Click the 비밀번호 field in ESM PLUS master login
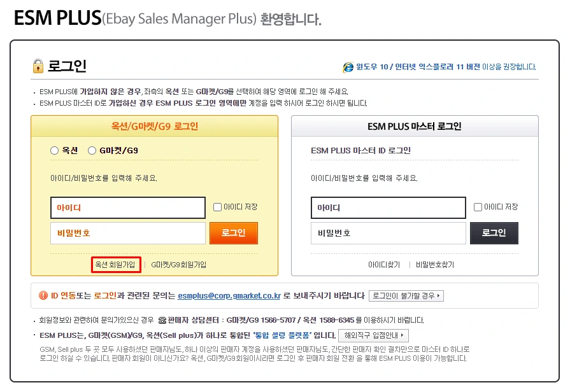The image size is (570, 392). coord(388,233)
